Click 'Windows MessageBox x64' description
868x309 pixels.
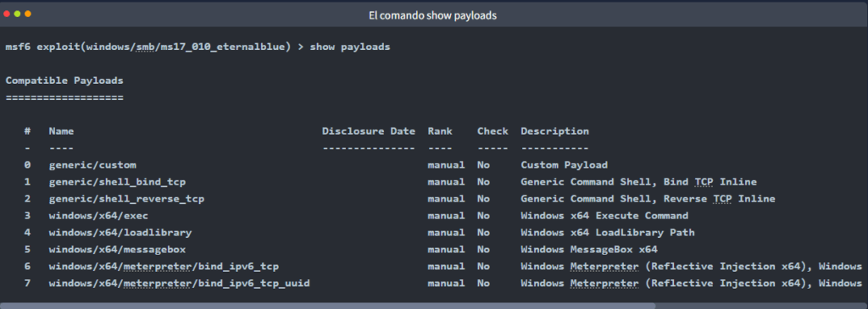click(x=589, y=249)
